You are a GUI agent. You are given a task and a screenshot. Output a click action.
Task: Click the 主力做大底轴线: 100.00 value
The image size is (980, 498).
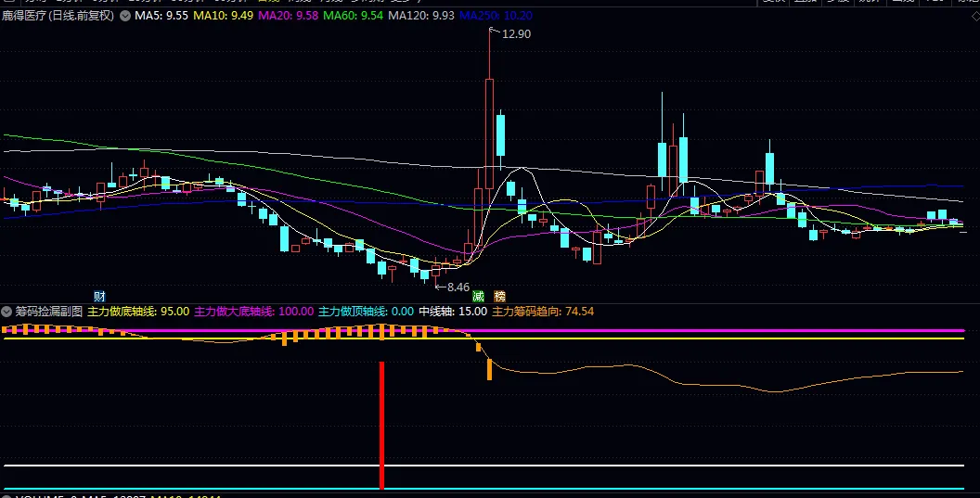[253, 312]
